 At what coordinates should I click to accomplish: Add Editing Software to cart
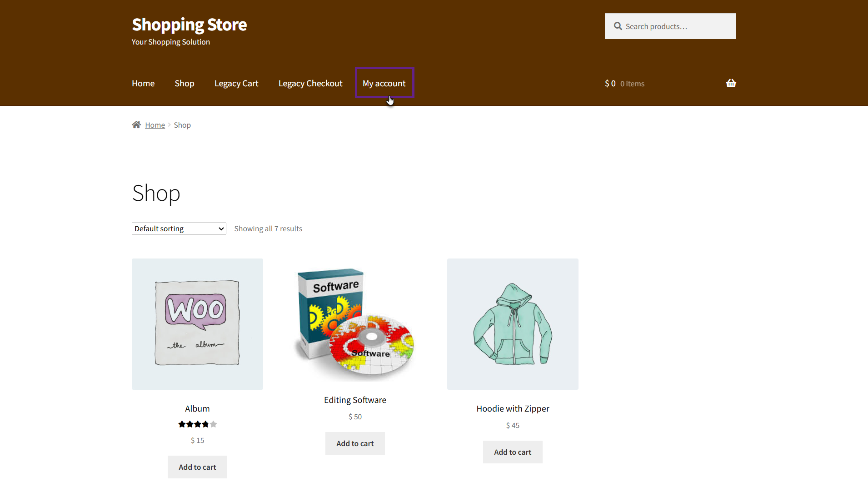pos(355,443)
